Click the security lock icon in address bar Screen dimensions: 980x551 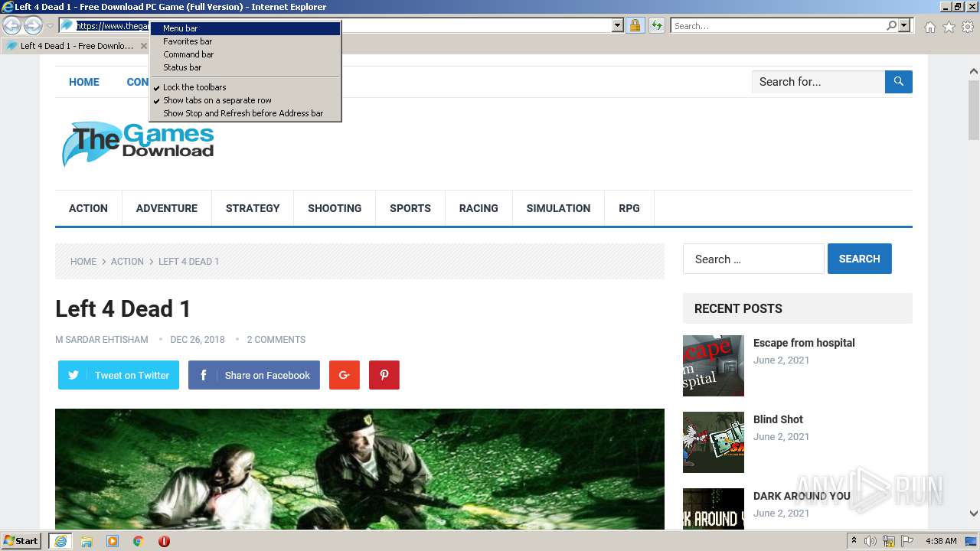click(x=635, y=25)
